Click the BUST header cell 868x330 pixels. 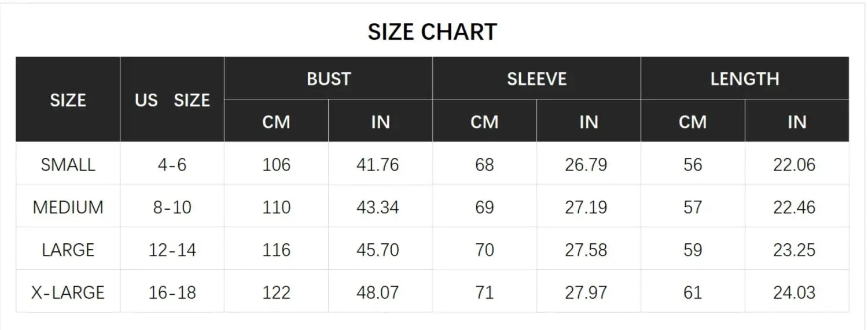(x=329, y=79)
